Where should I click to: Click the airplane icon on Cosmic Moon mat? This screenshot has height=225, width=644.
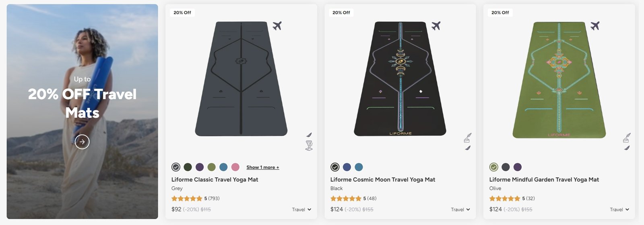pyautogui.click(x=436, y=26)
